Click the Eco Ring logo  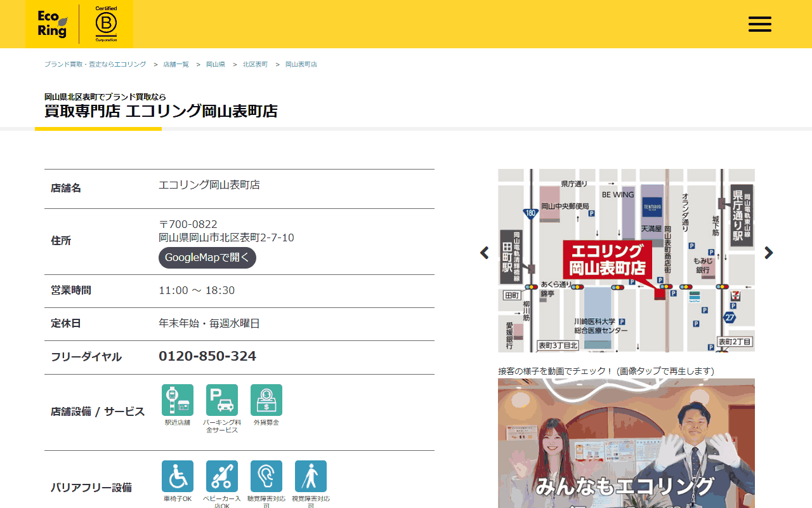click(x=52, y=24)
